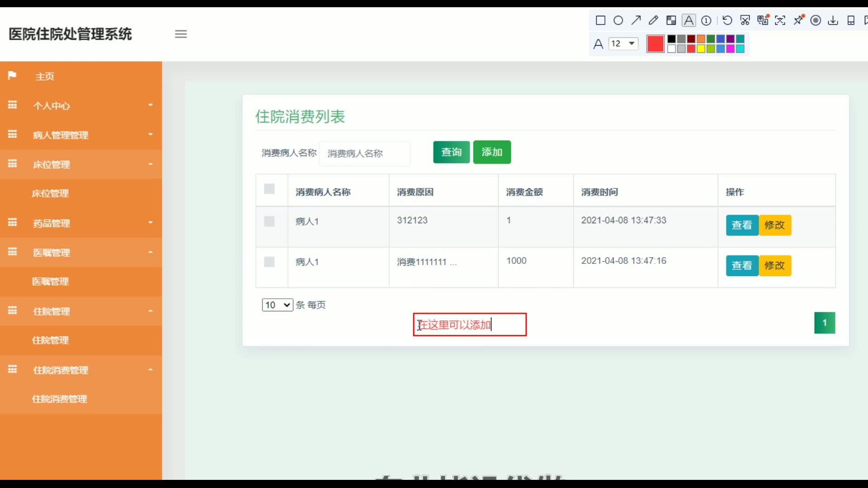
Task: Choose the arrow annotation tool
Action: pos(636,20)
